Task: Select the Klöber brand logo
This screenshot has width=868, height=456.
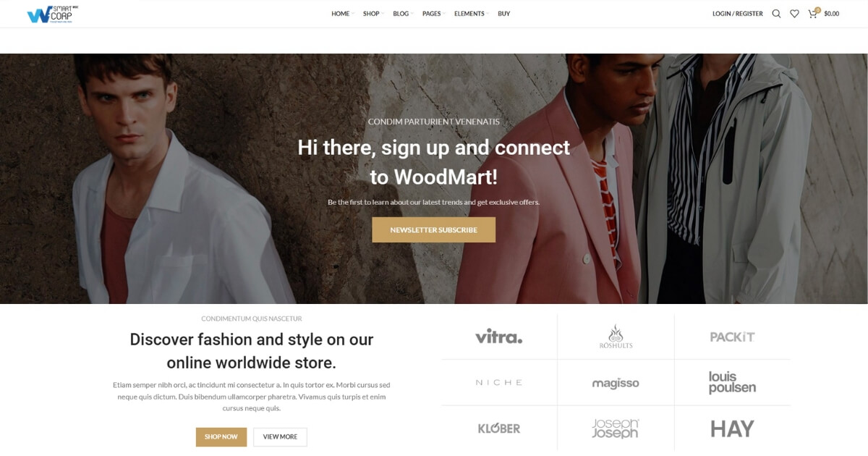Action: 498,428
